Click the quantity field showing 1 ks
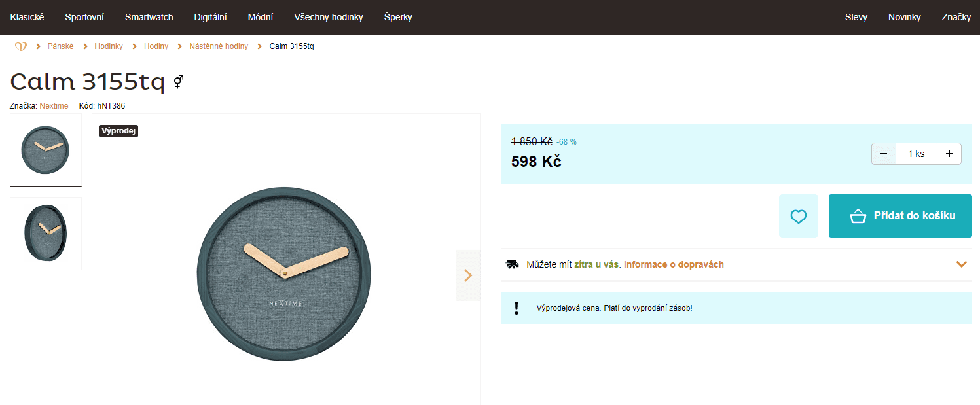 tap(916, 154)
